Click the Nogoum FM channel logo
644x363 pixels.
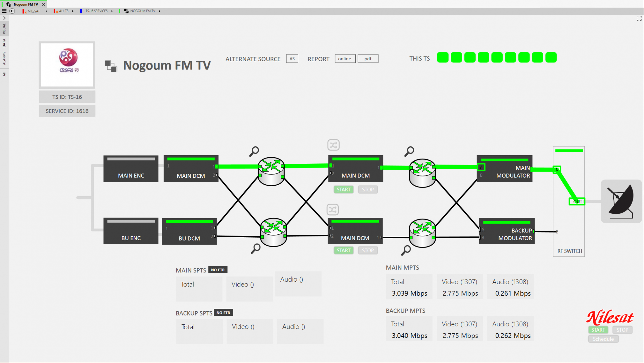coord(67,65)
